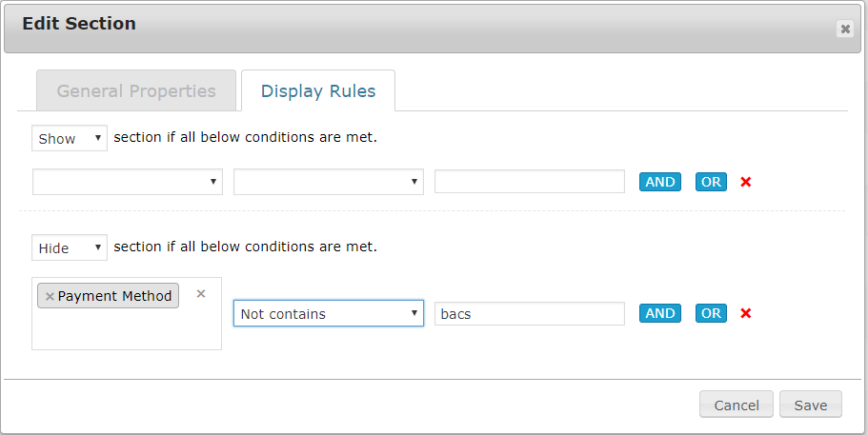Add OR condition to Hide rule
868x435 pixels.
coord(711,313)
